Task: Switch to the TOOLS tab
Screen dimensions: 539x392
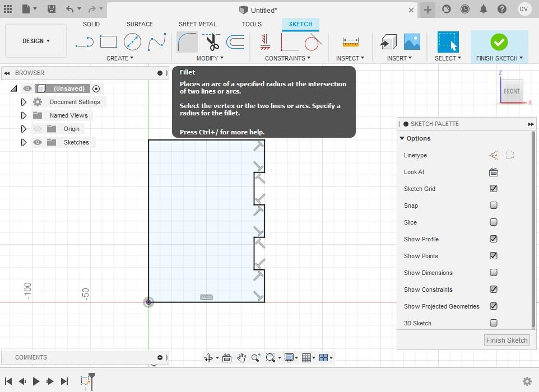Action: [x=252, y=24]
